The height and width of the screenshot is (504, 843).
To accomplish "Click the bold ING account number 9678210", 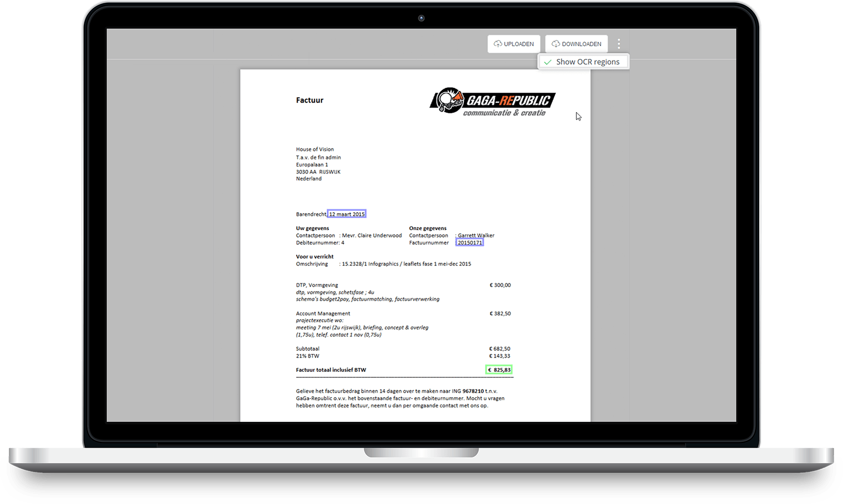I will (x=473, y=391).
